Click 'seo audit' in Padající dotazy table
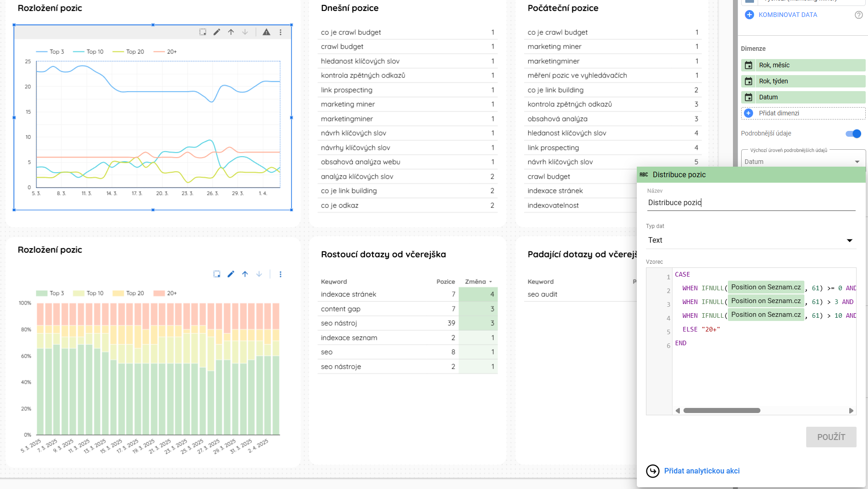The width and height of the screenshot is (868, 489). [x=542, y=294]
